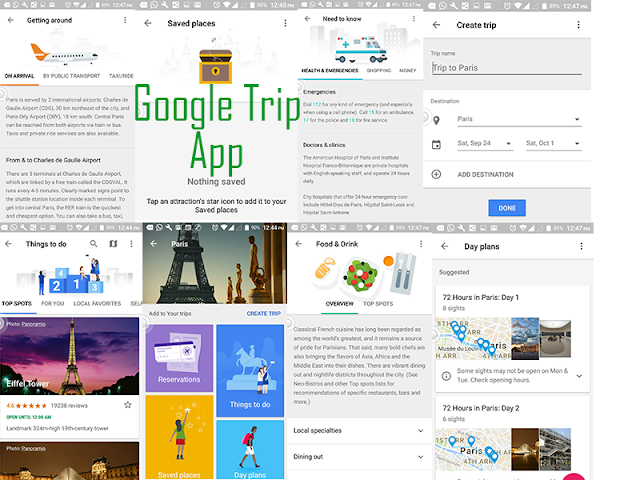
Task: Go back from the Paris trip screen
Action: click(x=153, y=244)
